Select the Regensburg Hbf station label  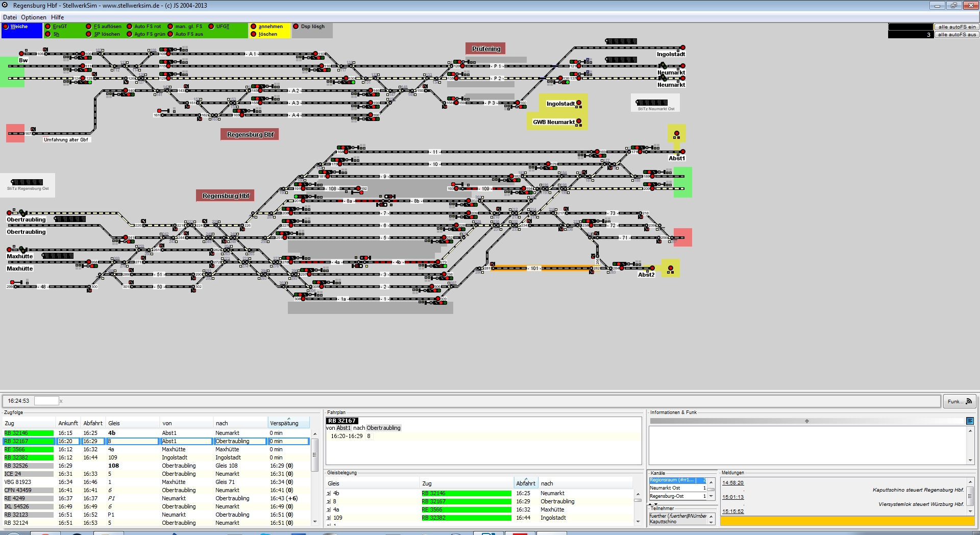coord(226,196)
